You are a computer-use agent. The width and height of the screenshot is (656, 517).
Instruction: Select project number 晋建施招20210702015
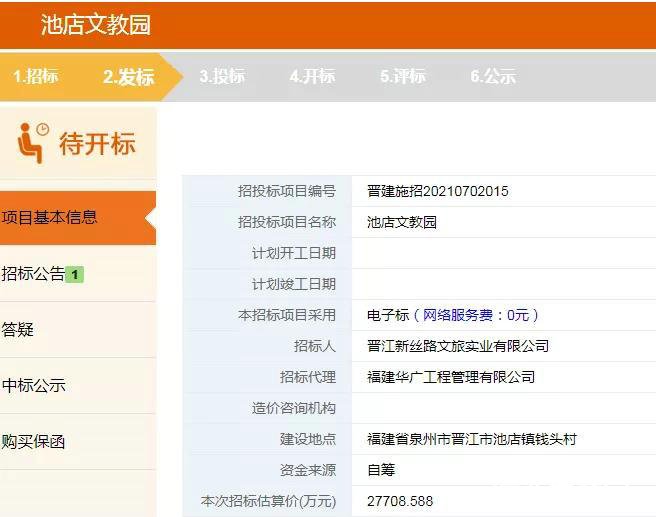point(438,191)
